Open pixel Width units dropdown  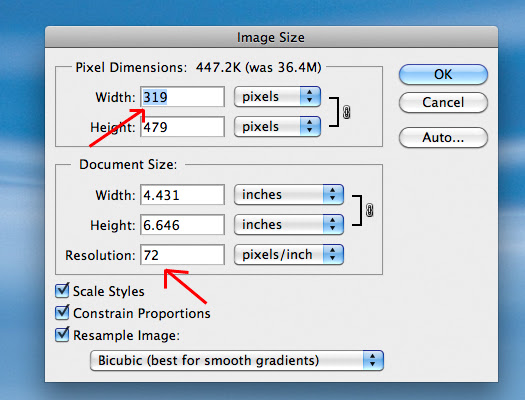click(x=277, y=97)
